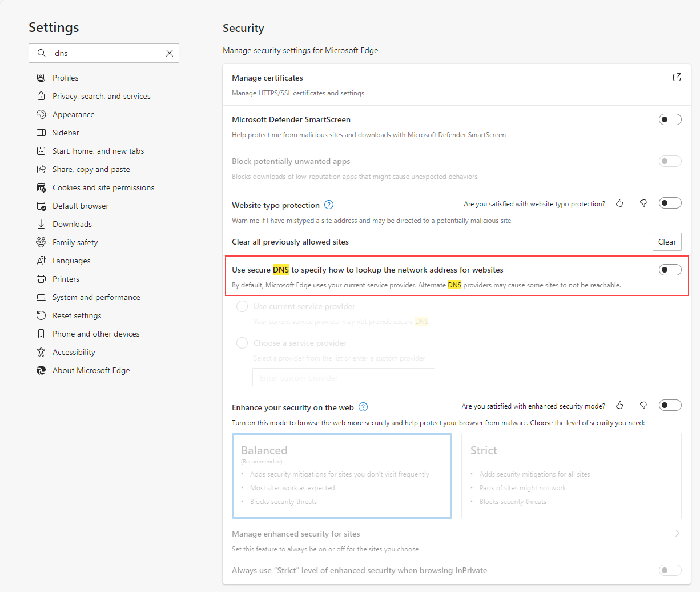The image size is (700, 592).
Task: Choose the Balanced security mode card
Action: coord(342,476)
